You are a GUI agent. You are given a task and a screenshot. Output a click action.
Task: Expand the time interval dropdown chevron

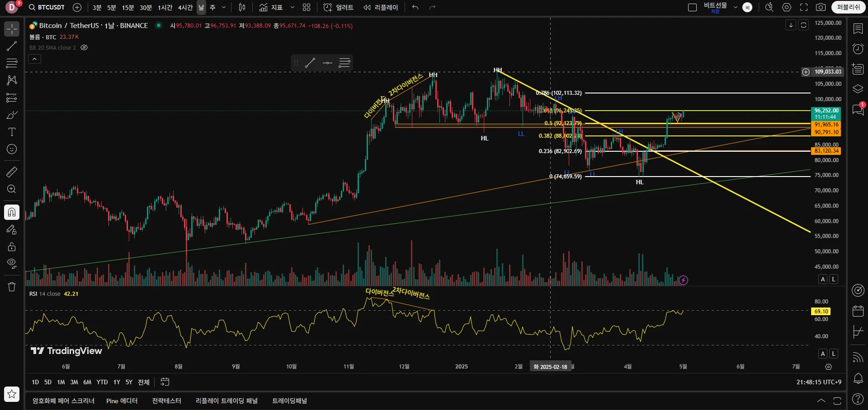click(x=224, y=7)
